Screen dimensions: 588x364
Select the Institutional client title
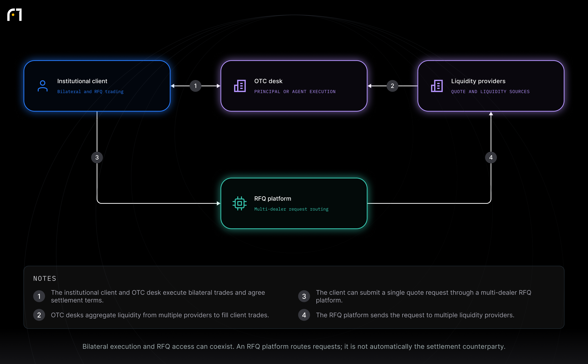(x=82, y=81)
